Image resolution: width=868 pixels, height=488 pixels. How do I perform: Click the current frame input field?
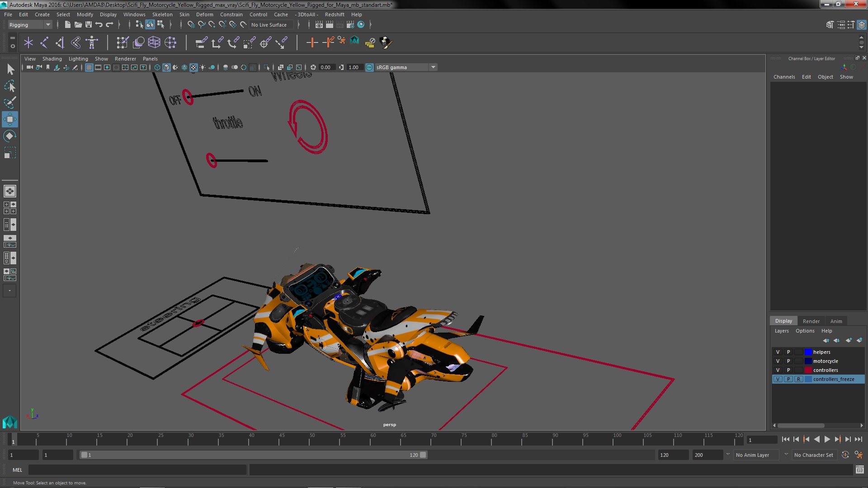coord(762,440)
